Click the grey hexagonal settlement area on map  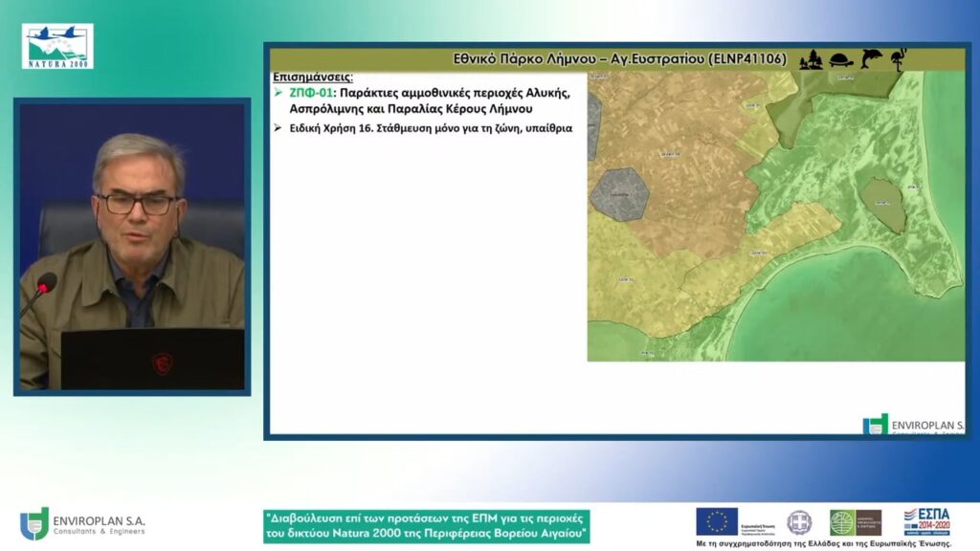[x=620, y=194]
